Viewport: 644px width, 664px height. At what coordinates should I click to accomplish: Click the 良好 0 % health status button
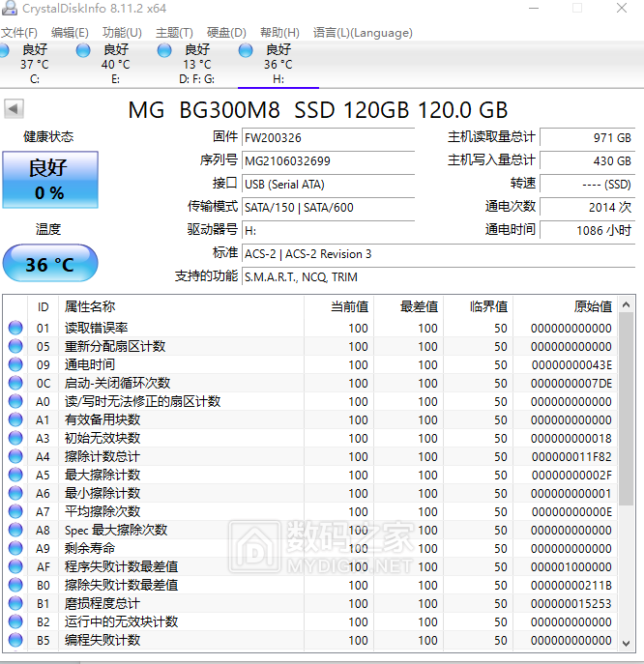pos(50,180)
